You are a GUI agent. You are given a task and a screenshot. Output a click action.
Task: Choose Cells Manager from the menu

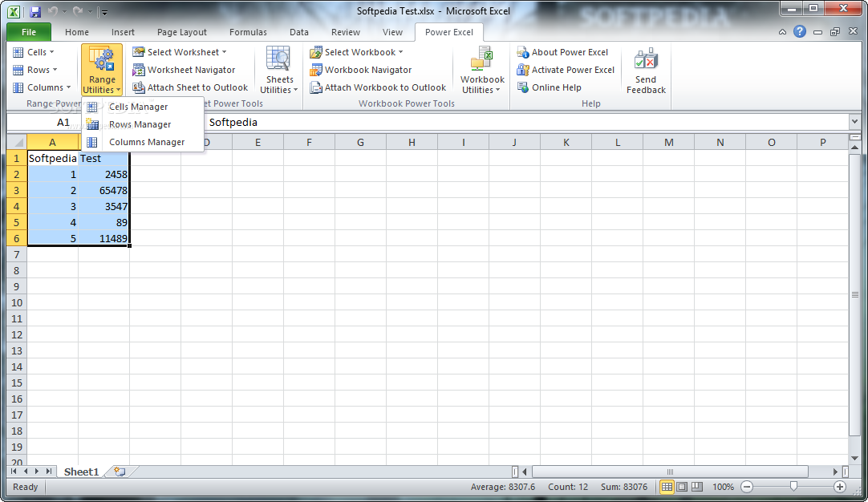pyautogui.click(x=143, y=107)
